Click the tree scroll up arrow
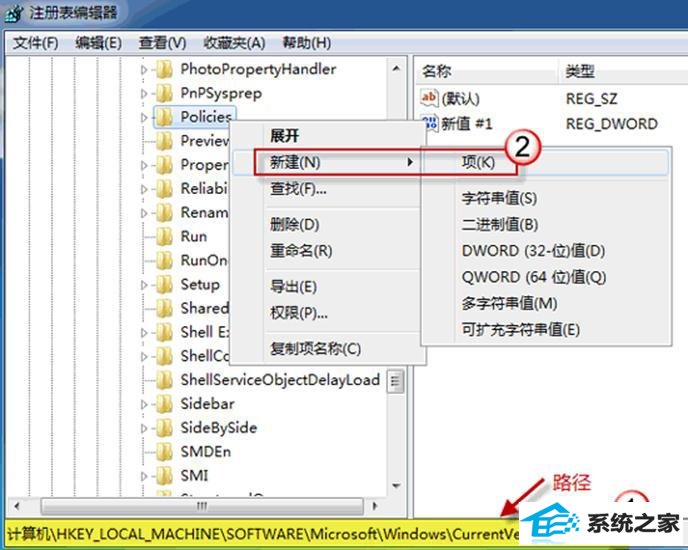The width and height of the screenshot is (688, 550). point(396,68)
